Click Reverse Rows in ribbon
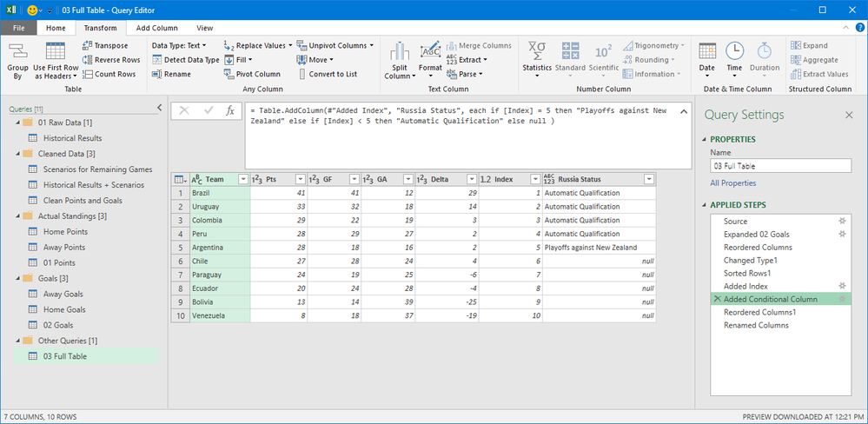This screenshot has height=424, width=868. click(x=111, y=60)
